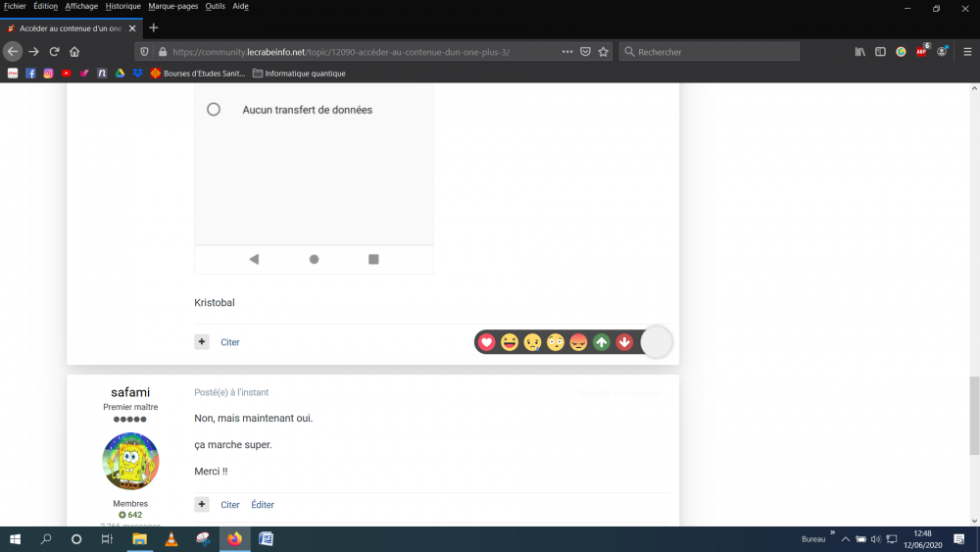Click Posté(e) à l'instant timestamp
This screenshot has height=552, width=980.
click(231, 392)
